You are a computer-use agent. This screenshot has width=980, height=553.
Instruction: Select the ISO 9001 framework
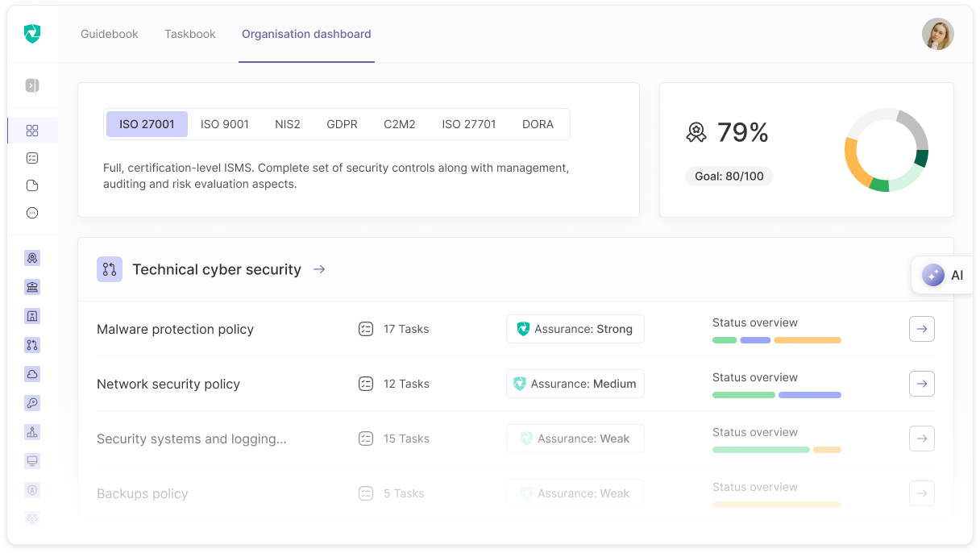[225, 124]
